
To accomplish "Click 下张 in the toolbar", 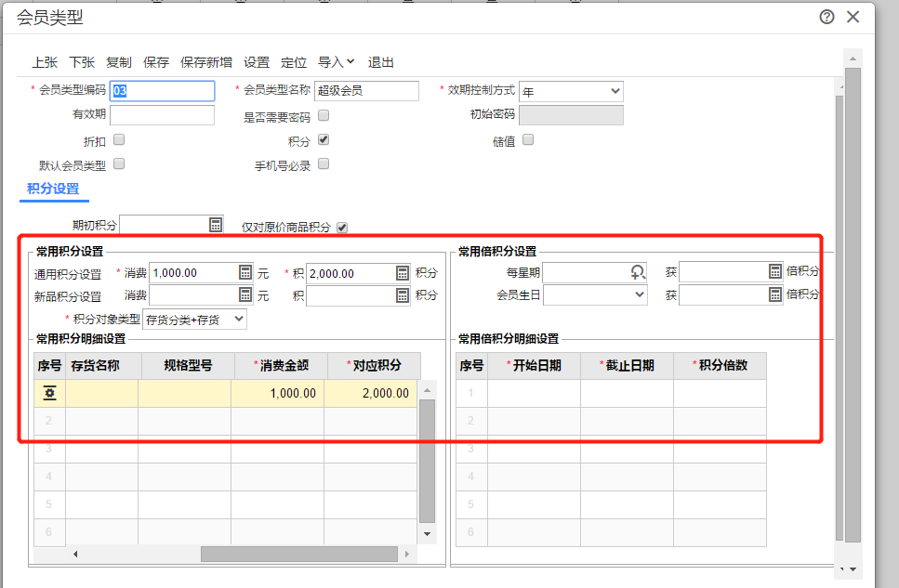I will point(82,62).
